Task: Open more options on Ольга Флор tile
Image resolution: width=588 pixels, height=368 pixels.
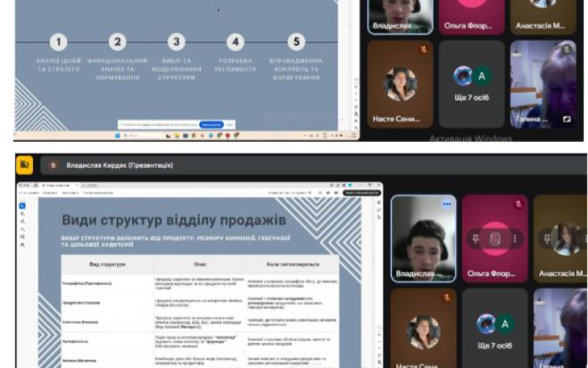Action: coord(515,238)
